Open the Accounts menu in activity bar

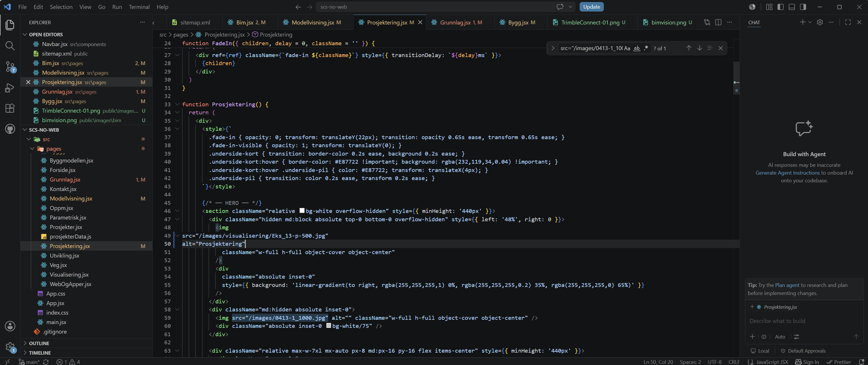[x=10, y=326]
